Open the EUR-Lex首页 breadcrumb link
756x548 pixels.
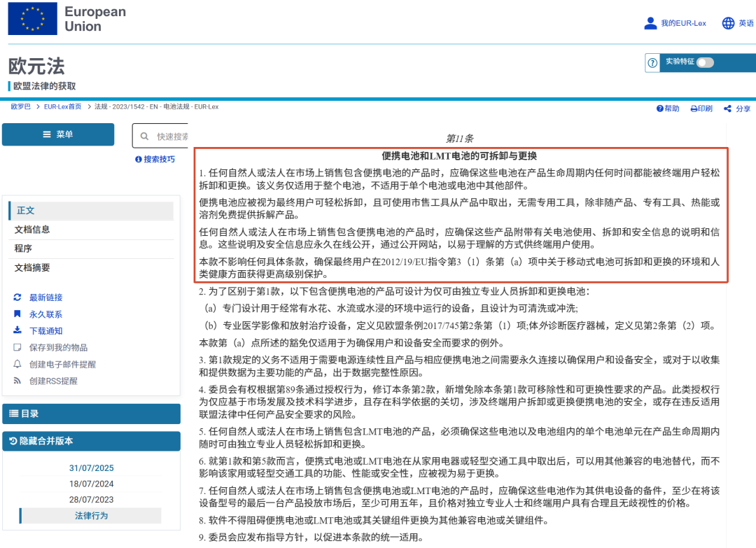tap(62, 108)
